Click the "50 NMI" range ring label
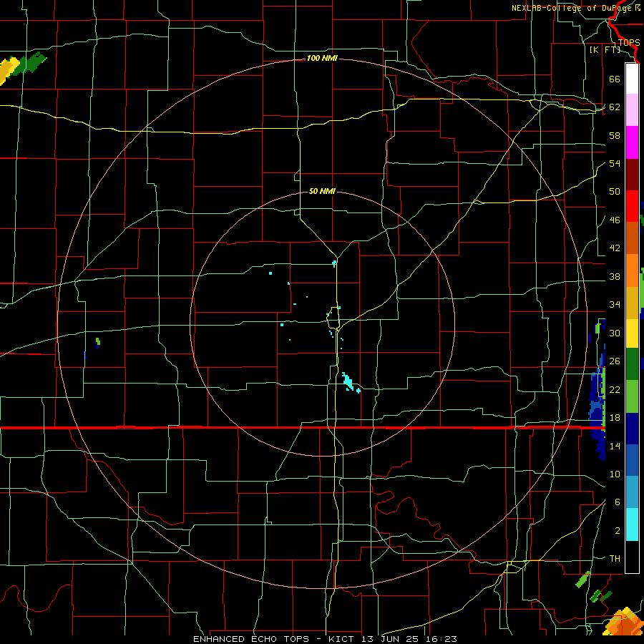Viewport: 644px width, 644px height. pyautogui.click(x=322, y=191)
